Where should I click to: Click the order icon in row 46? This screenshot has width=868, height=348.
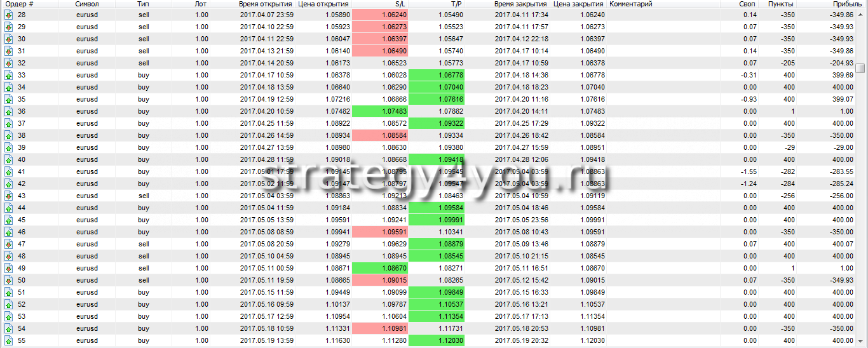tap(8, 232)
